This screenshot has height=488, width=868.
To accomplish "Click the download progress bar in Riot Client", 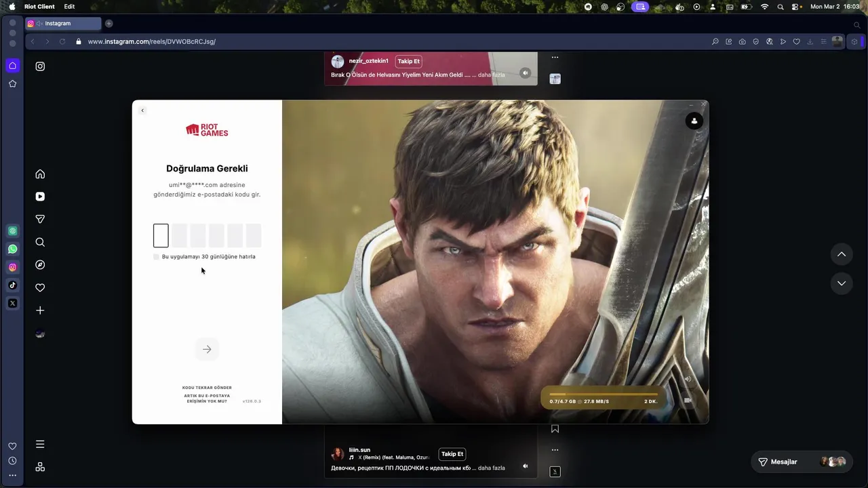I will (603, 394).
